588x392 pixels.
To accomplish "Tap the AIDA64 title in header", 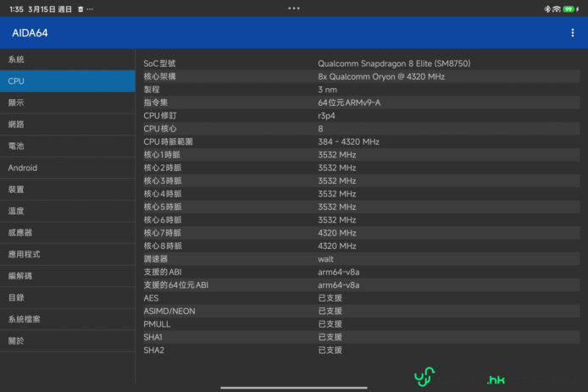I will 31,33.
